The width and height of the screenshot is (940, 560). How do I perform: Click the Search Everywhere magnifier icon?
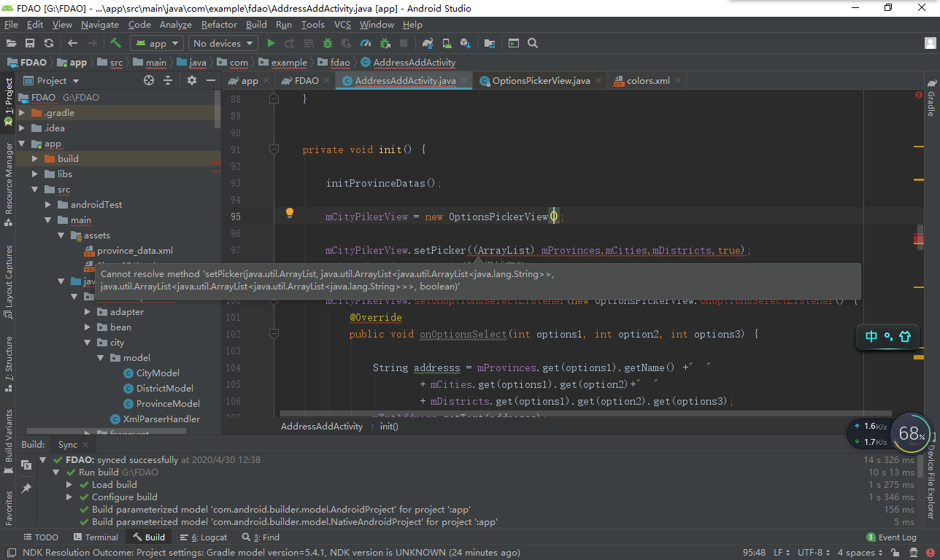coord(533,43)
